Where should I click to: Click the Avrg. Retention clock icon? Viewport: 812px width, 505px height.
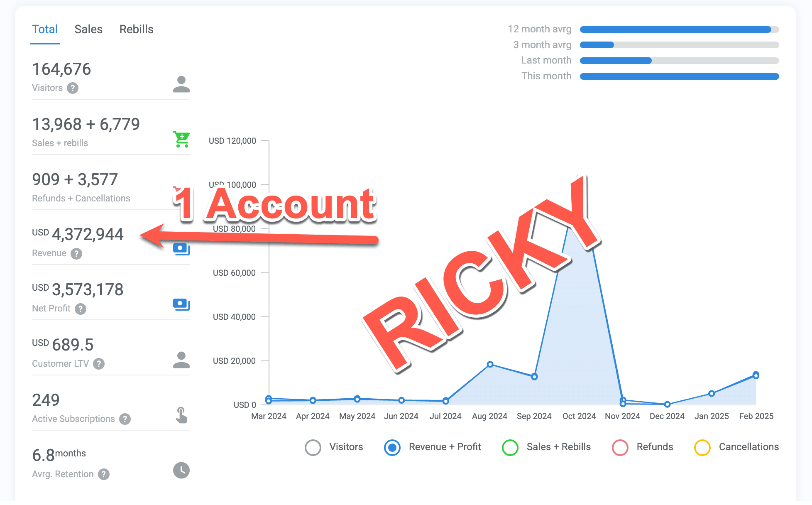[x=181, y=470]
